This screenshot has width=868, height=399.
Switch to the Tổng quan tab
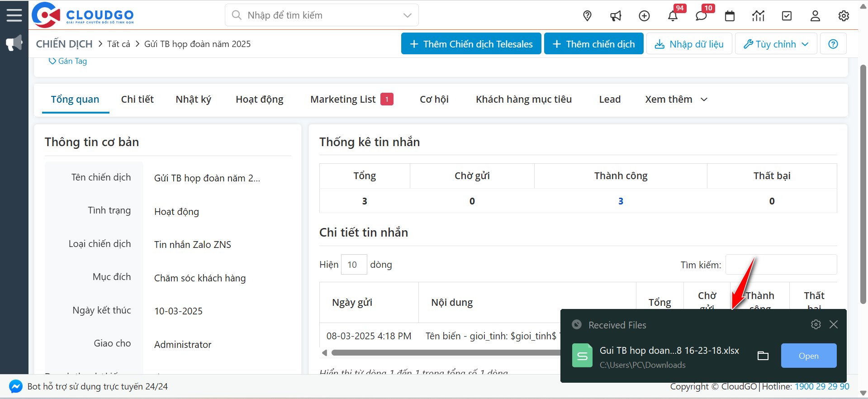click(x=75, y=100)
